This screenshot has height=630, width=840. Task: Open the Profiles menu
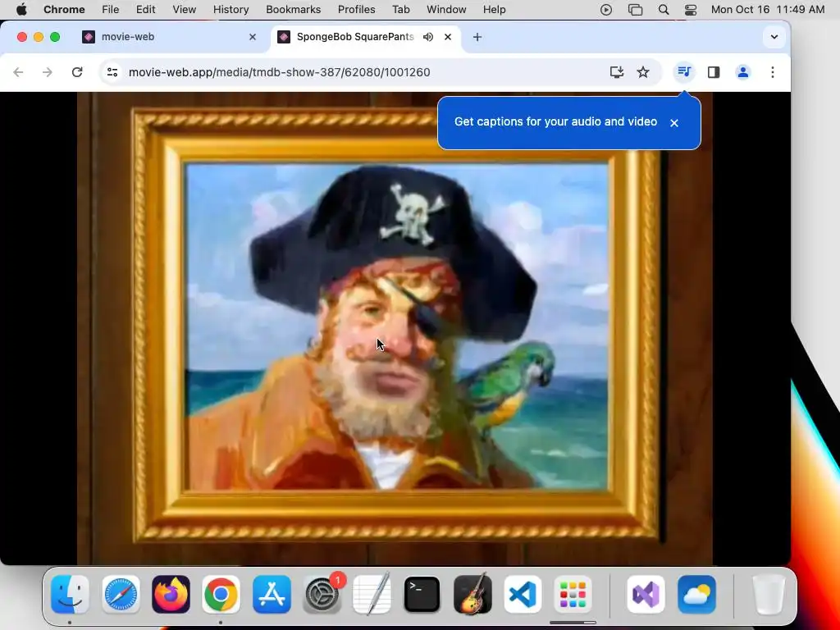pyautogui.click(x=356, y=10)
